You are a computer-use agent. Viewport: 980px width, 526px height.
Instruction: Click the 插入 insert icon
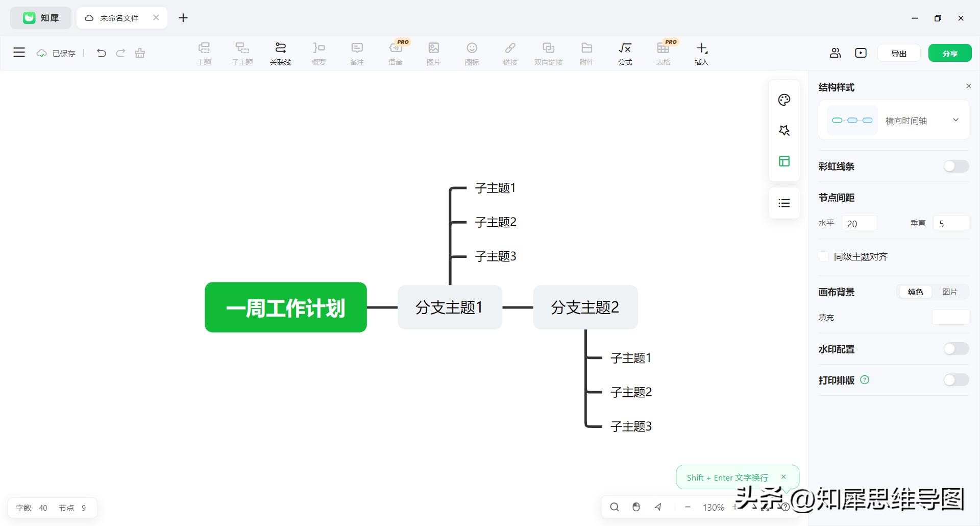pos(701,53)
